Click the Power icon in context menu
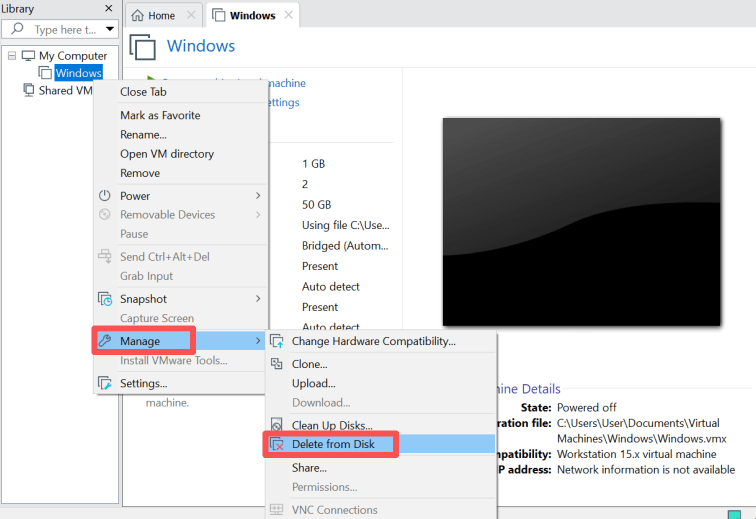This screenshot has width=756, height=519. (105, 195)
